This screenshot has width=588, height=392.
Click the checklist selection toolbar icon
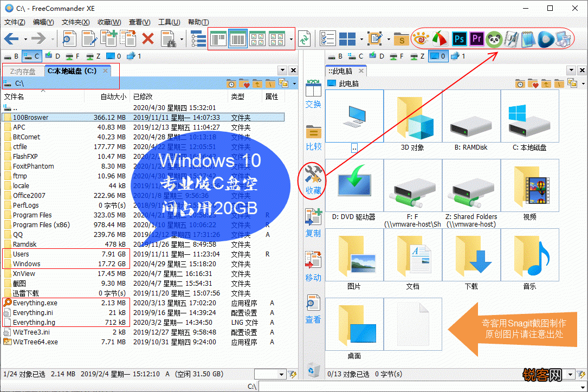coord(327,38)
